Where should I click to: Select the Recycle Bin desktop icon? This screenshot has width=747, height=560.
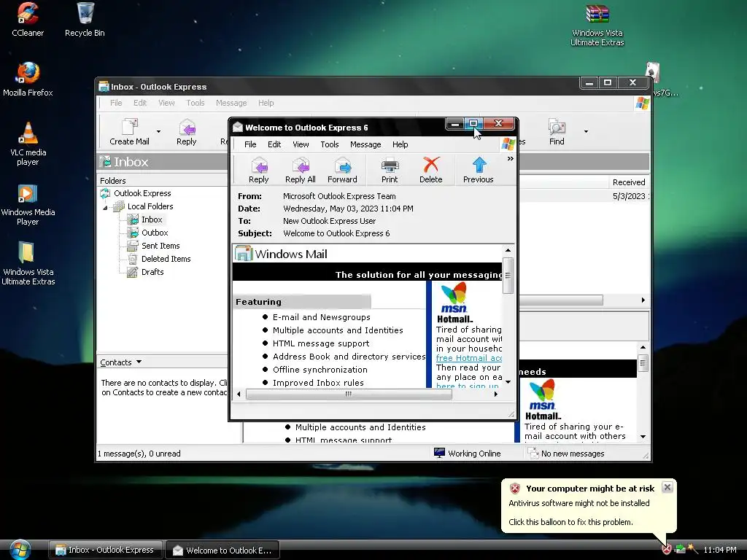point(85,20)
